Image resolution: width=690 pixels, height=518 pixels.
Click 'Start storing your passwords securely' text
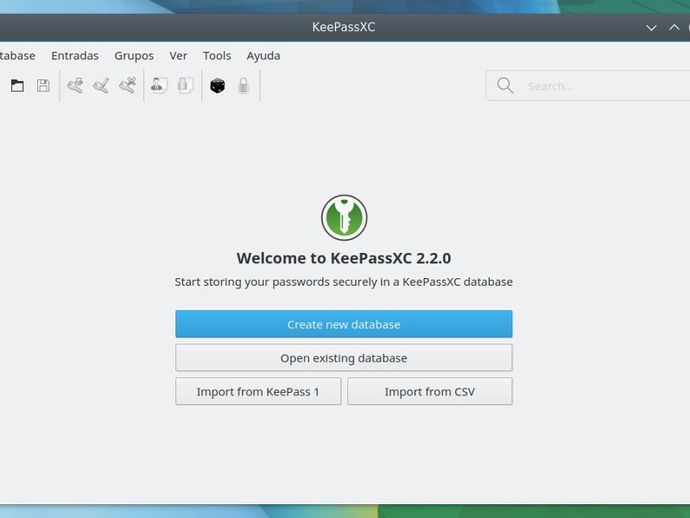[x=275, y=282]
